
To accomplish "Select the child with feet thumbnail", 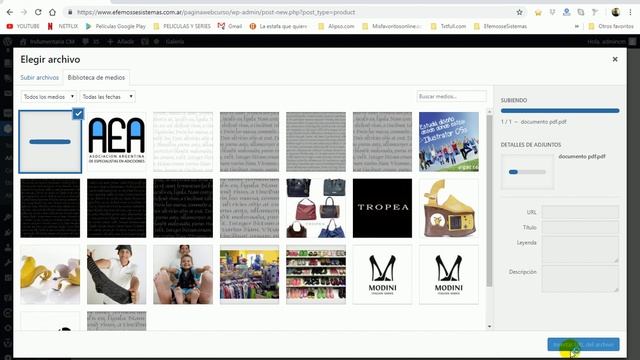I will [183, 275].
